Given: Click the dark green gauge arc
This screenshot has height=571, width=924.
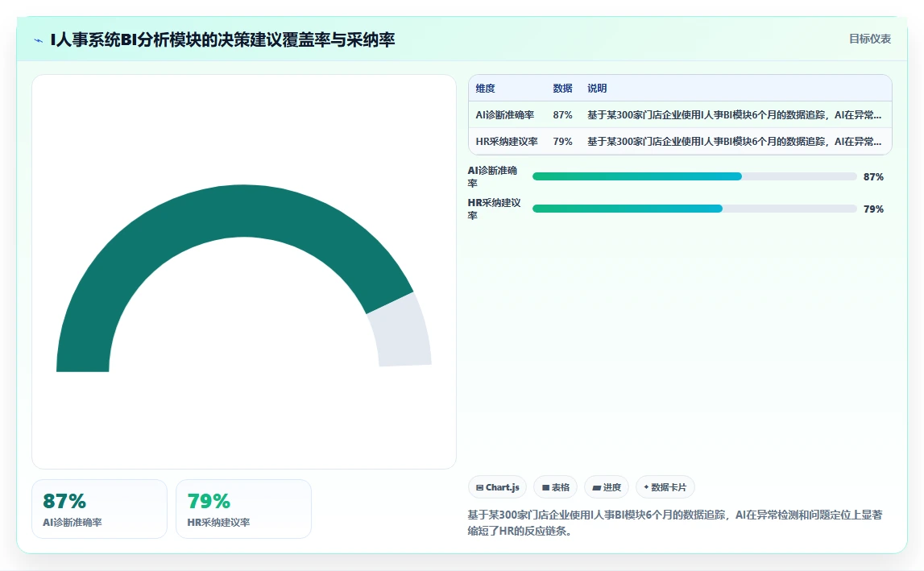Looking at the screenshot, I should 234,210.
